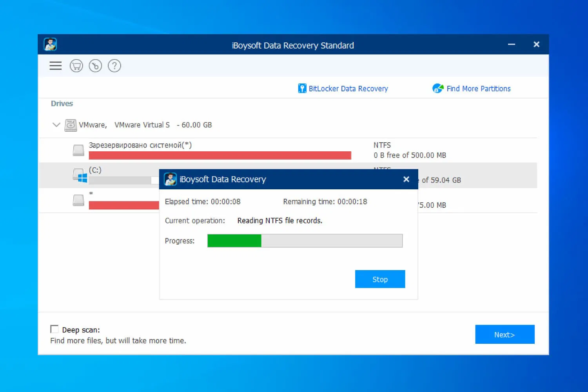
Task: Click the Find More Partitions pie icon
Action: [x=438, y=88]
